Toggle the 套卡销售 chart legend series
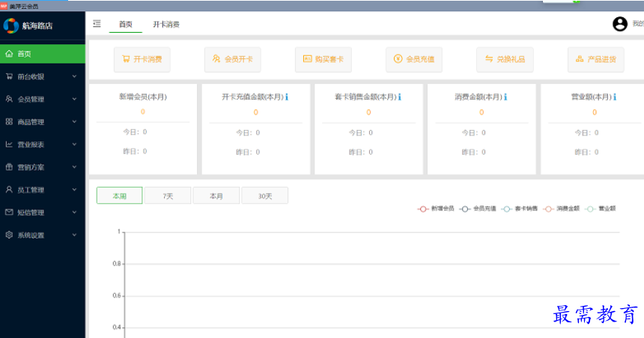 (520, 209)
